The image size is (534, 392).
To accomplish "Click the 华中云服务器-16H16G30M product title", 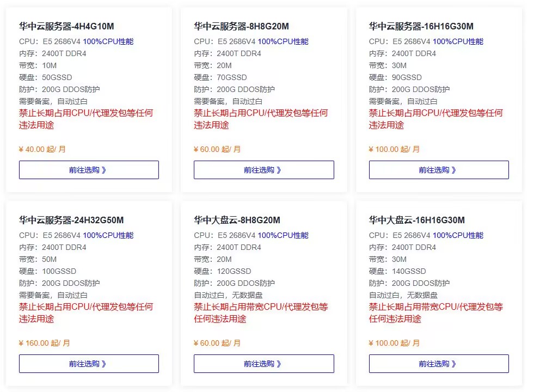I will pyautogui.click(x=421, y=26).
